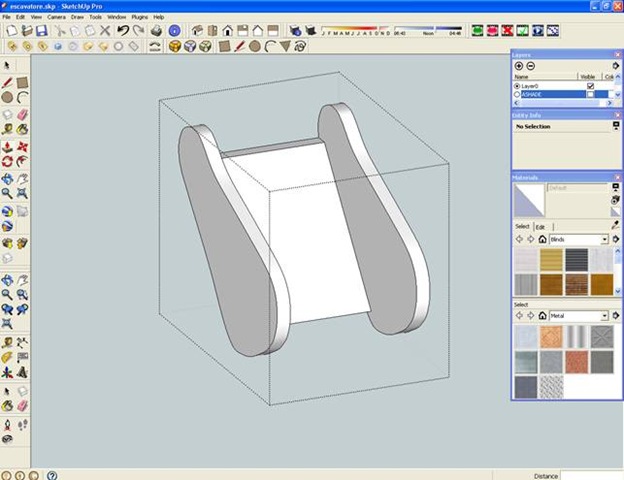This screenshot has width=624, height=480.
Task: Click the Distance measurement input box
Action: (x=590, y=475)
